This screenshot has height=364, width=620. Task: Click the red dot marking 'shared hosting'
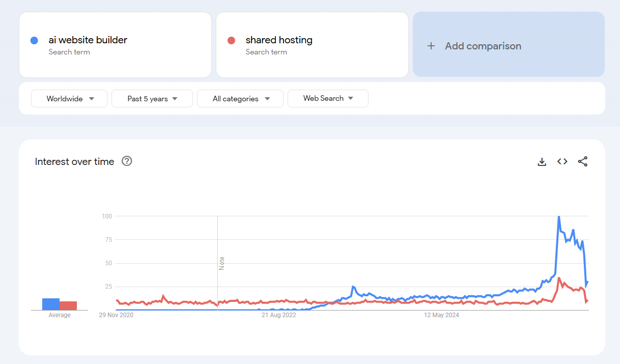pyautogui.click(x=232, y=40)
